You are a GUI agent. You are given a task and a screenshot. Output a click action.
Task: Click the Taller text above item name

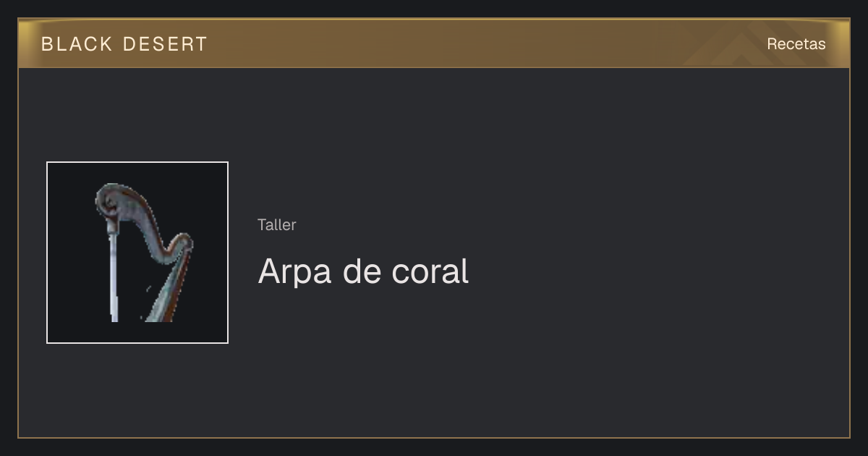[276, 225]
